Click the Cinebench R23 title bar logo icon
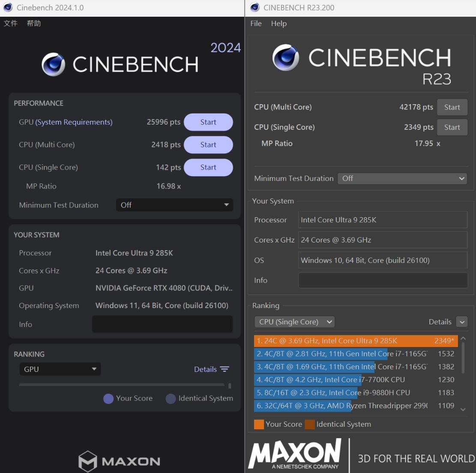Viewport: 476px width, 473px height. (254, 8)
